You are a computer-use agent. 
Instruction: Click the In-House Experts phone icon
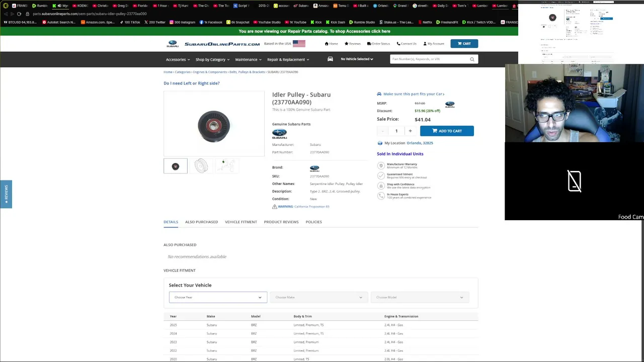(381, 196)
